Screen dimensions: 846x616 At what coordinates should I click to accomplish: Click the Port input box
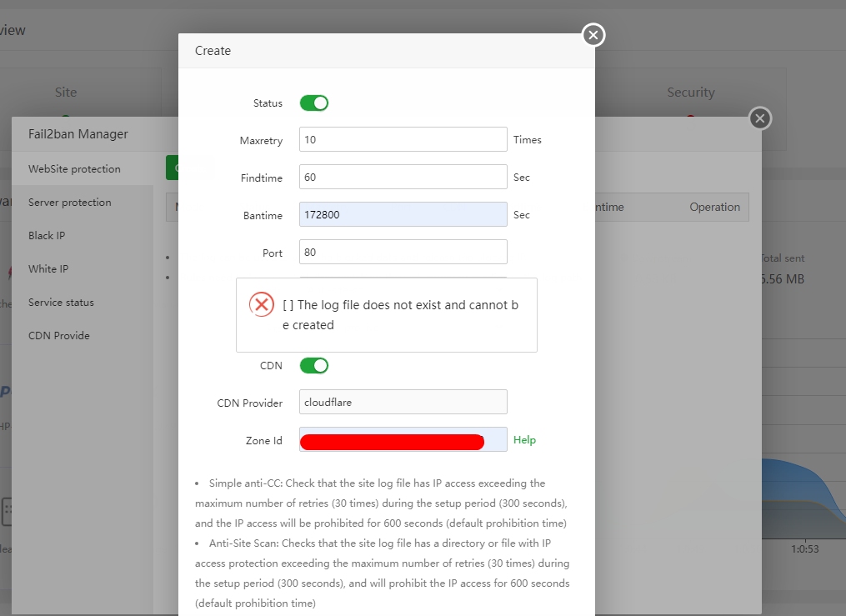click(x=403, y=252)
